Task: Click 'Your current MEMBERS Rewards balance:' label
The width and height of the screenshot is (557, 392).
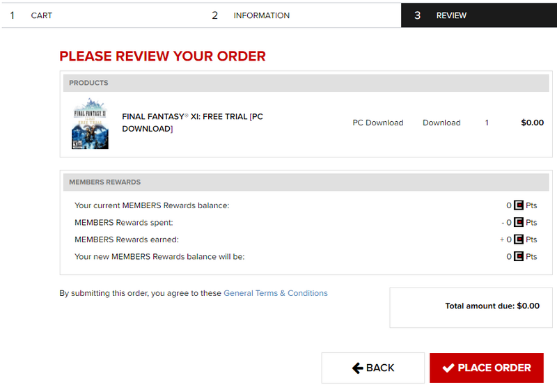Action: [x=152, y=205]
